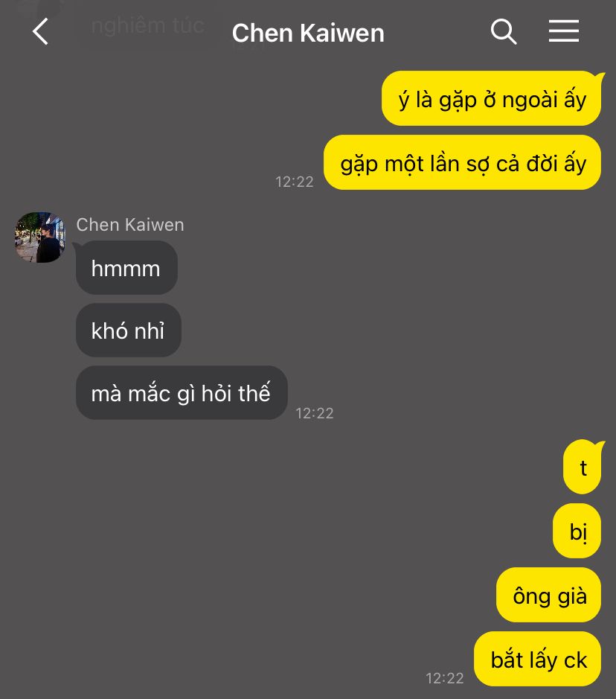Viewport: 616px width, 699px height.
Task: Select the 'hmmm' message bubble
Action: (126, 267)
